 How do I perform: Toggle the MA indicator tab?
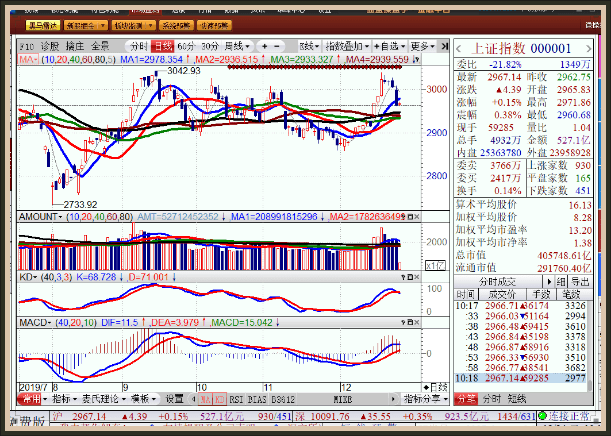point(205,399)
